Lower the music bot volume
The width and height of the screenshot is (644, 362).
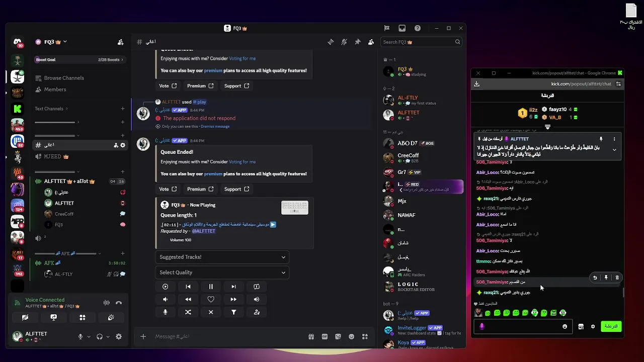[x=165, y=299]
